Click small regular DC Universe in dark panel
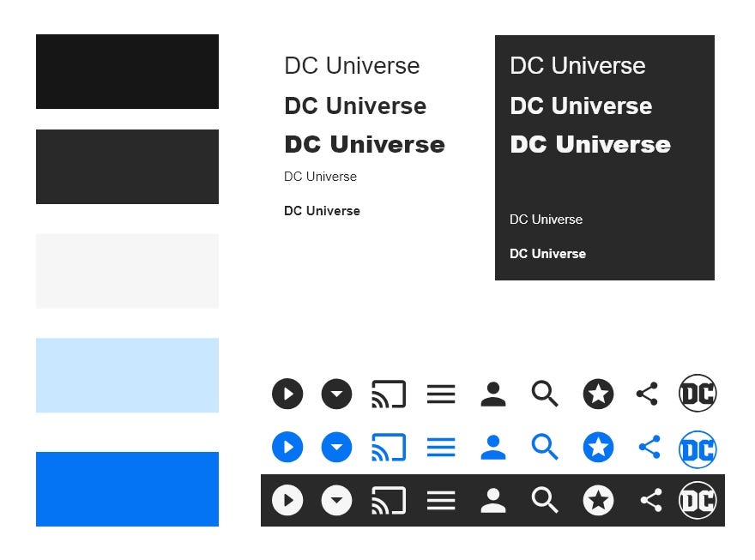Screen dimensions: 755x560 [x=546, y=220]
